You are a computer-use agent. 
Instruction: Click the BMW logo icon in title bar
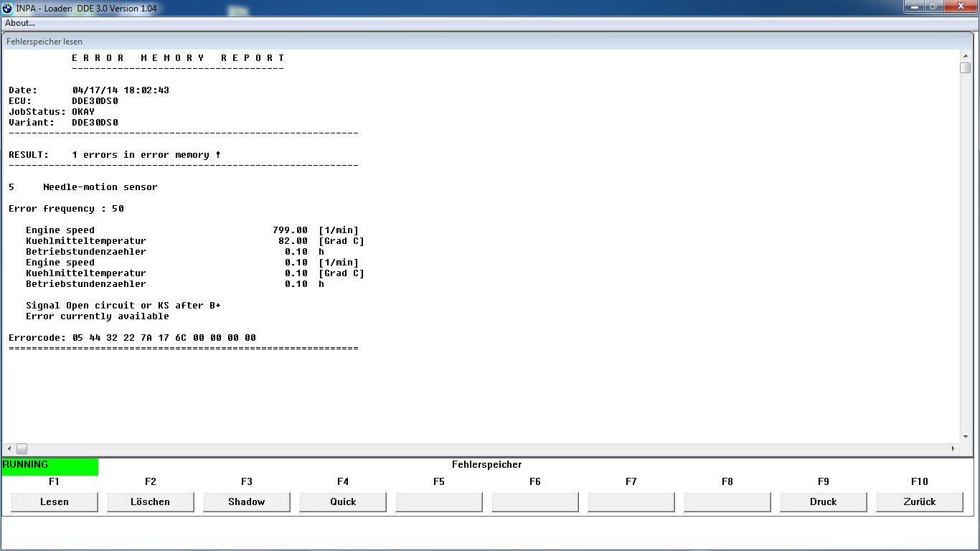tap(7, 9)
